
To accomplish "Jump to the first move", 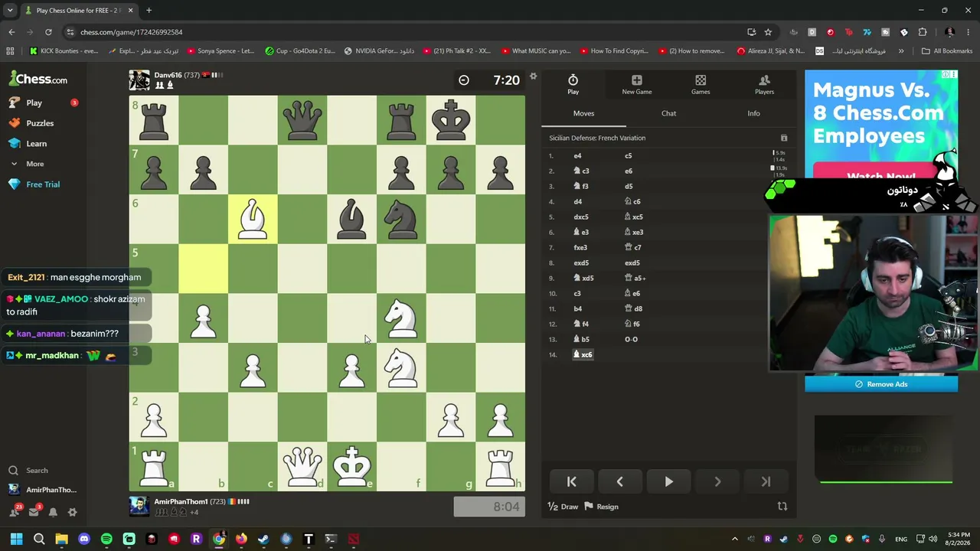I will click(571, 482).
